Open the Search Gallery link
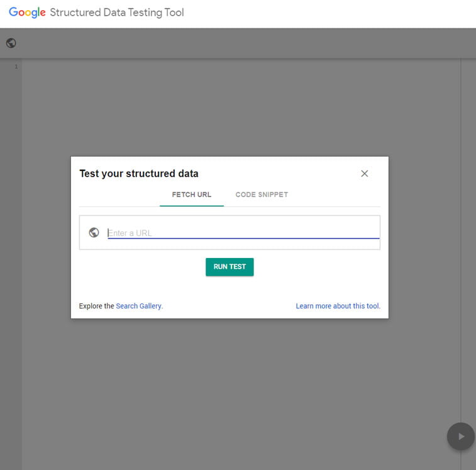Viewport: 476px width, 470px height. tap(139, 306)
